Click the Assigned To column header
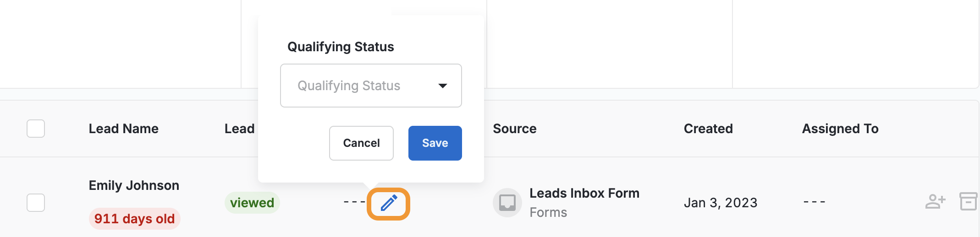Viewport: 980px width, 237px height. 840,129
